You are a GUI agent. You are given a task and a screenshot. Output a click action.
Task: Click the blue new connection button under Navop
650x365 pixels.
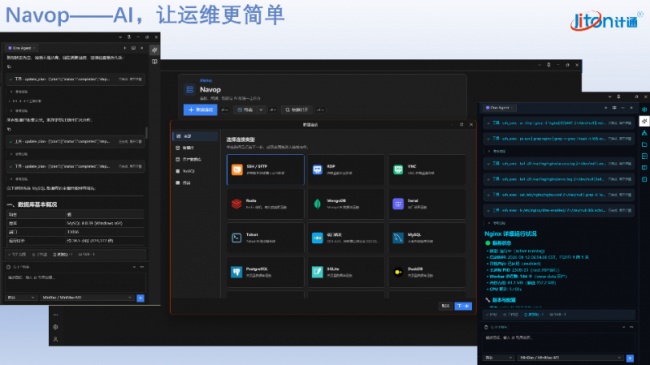coord(201,110)
